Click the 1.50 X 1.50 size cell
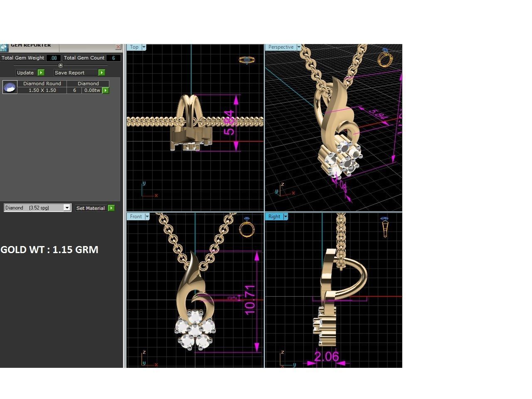The width and height of the screenshot is (532, 399). (x=42, y=90)
